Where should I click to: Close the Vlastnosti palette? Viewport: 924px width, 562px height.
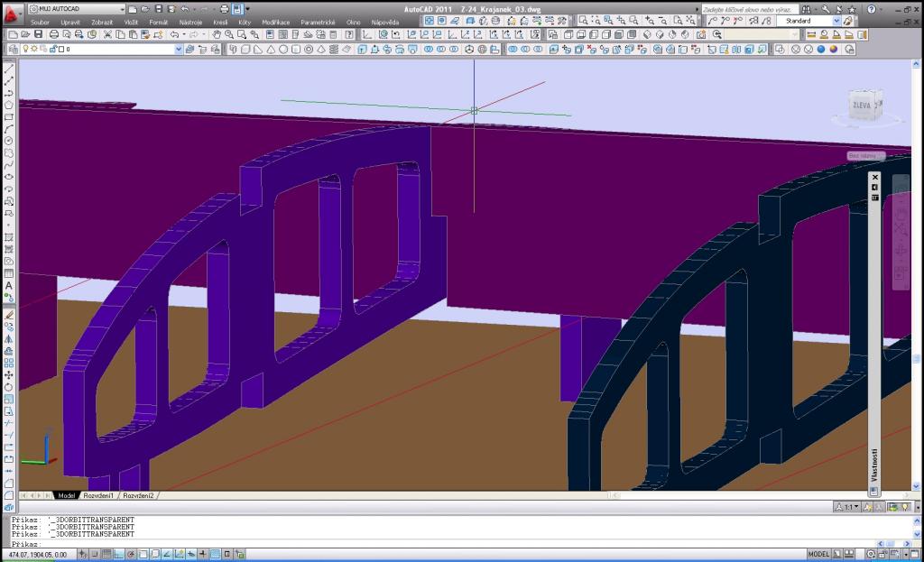[874, 176]
